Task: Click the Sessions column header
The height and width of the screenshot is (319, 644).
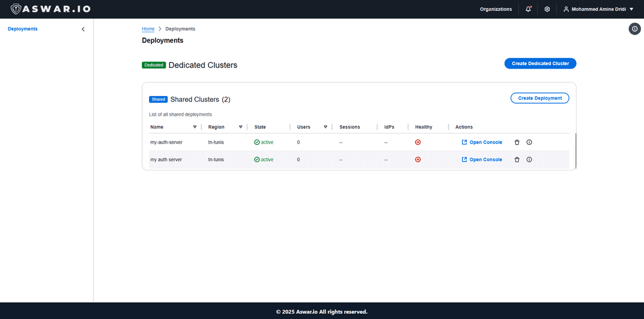Action: 349,127
